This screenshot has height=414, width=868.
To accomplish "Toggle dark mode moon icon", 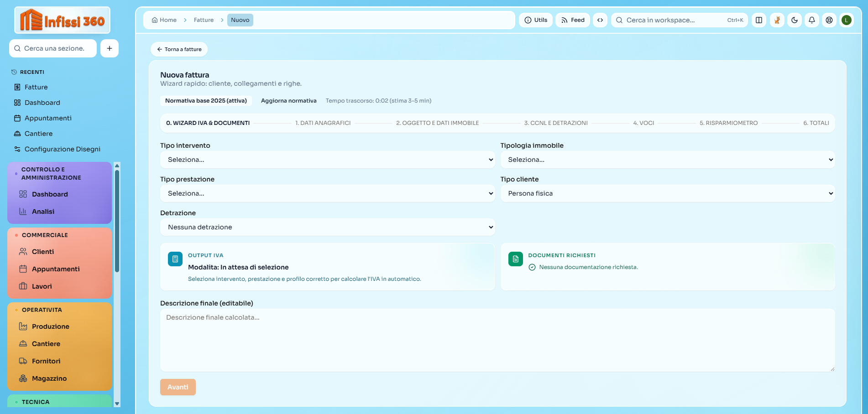I will point(795,20).
